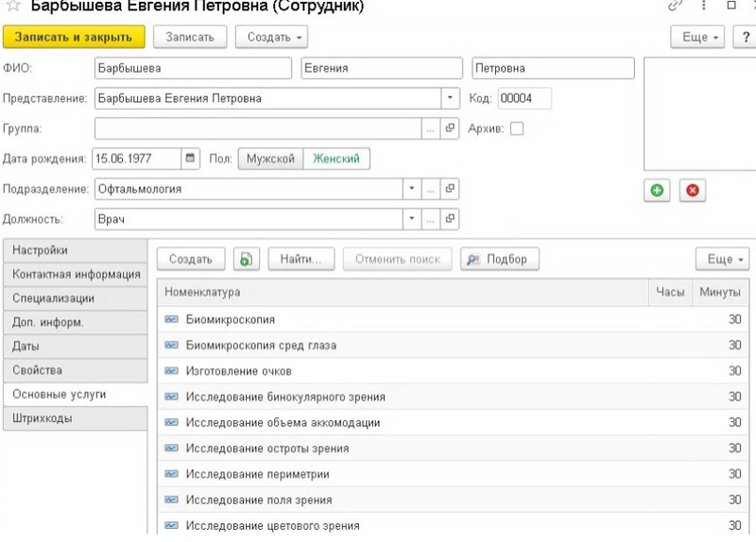The width and height of the screenshot is (756, 542).
Task: Select Женский gender option
Action: (x=337, y=159)
